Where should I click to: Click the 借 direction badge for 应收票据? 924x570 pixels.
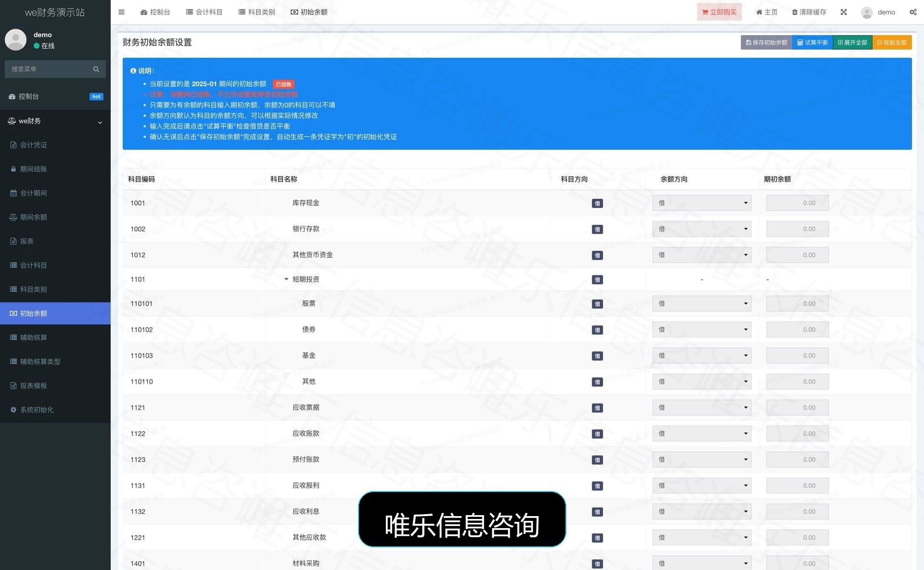(597, 408)
